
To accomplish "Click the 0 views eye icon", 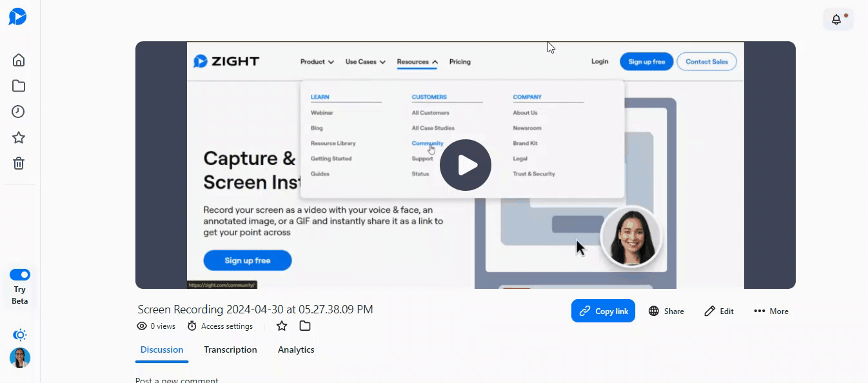I will pyautogui.click(x=142, y=326).
